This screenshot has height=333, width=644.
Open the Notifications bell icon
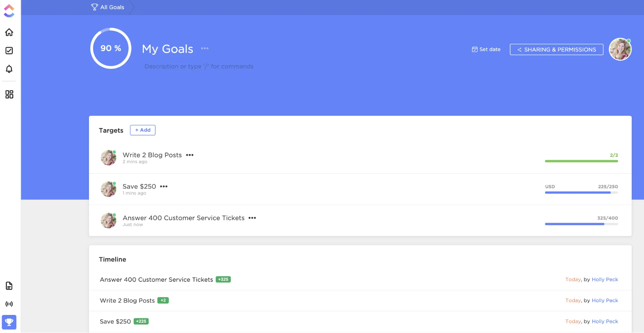[x=9, y=69]
